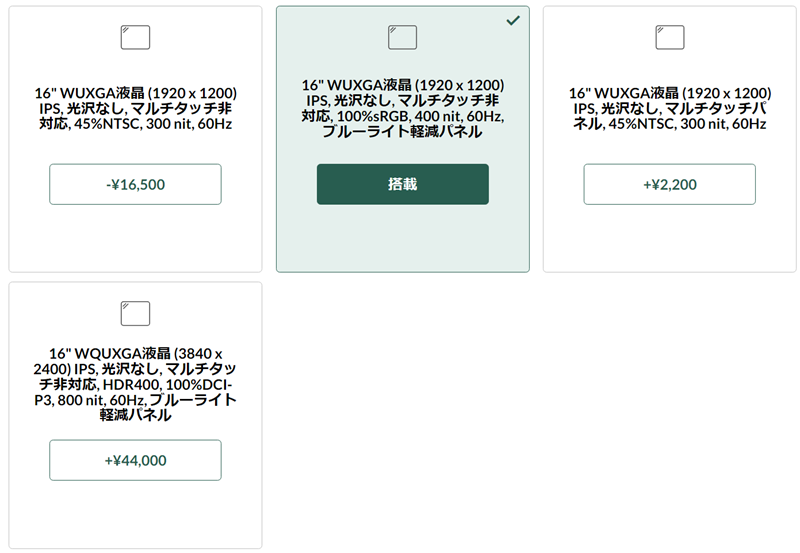Click display icon on selected 100%sRGB card
Viewport: 800px width, 553px height.
[x=403, y=37]
